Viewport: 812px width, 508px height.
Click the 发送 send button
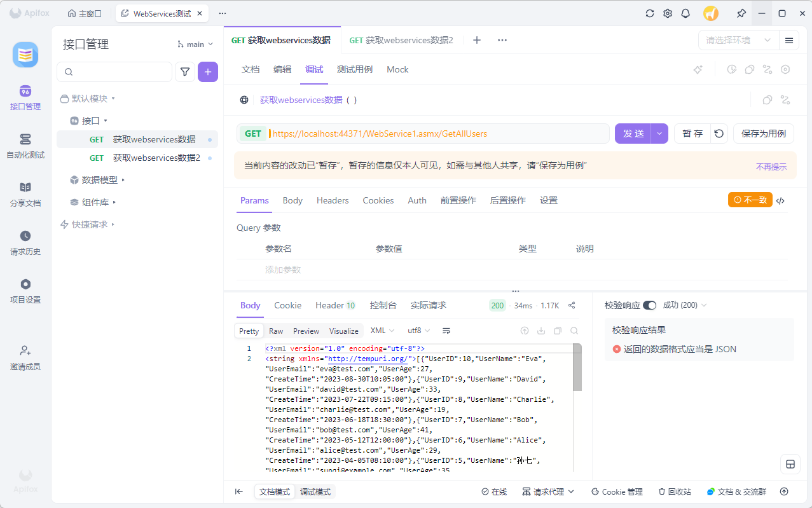click(633, 134)
